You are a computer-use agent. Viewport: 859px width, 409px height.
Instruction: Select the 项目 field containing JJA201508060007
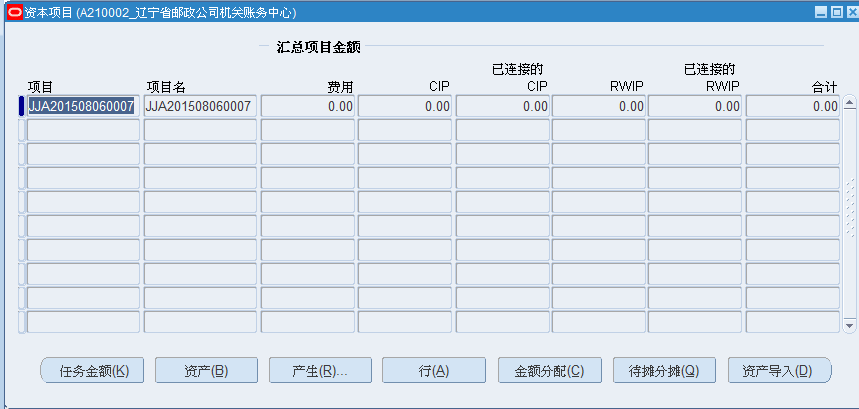[x=82, y=106]
